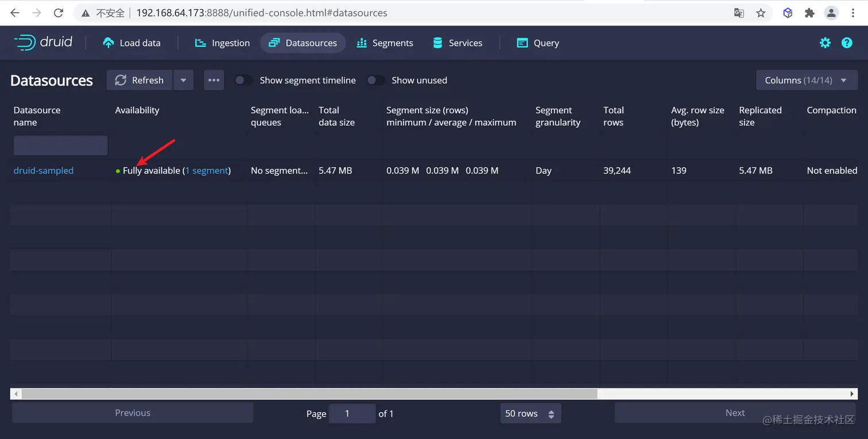This screenshot has height=439, width=868.
Task: Click the Not enabled compaction cell
Action: click(x=832, y=171)
